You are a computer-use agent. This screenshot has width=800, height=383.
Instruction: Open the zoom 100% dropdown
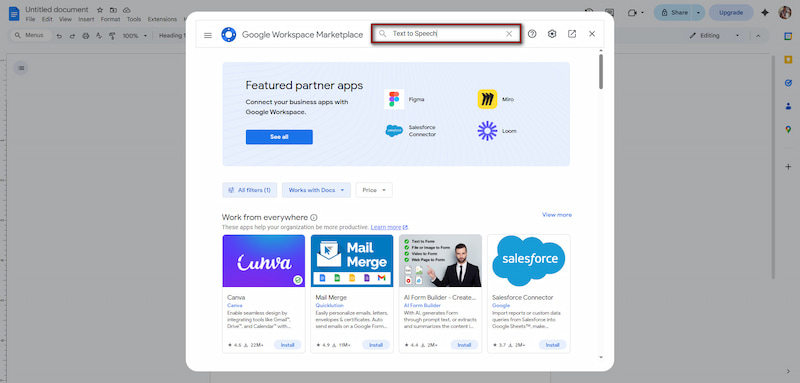(x=135, y=36)
